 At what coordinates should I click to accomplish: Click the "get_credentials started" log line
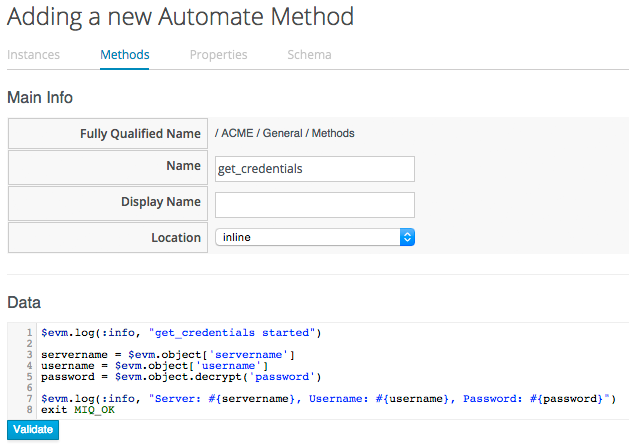click(x=180, y=332)
